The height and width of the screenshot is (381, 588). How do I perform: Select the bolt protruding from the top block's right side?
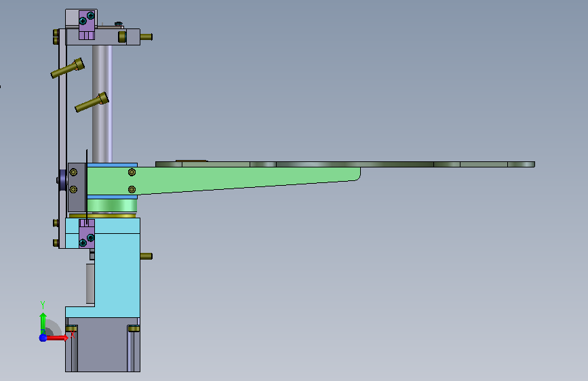[146, 37]
